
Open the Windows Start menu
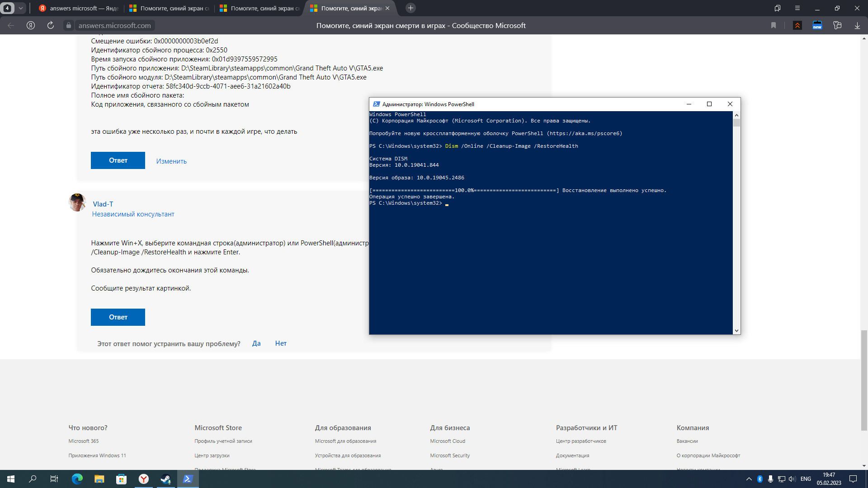click(11, 479)
